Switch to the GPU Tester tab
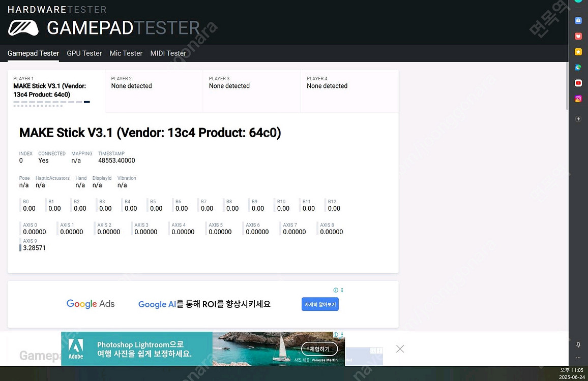The height and width of the screenshot is (381, 588). coord(84,53)
